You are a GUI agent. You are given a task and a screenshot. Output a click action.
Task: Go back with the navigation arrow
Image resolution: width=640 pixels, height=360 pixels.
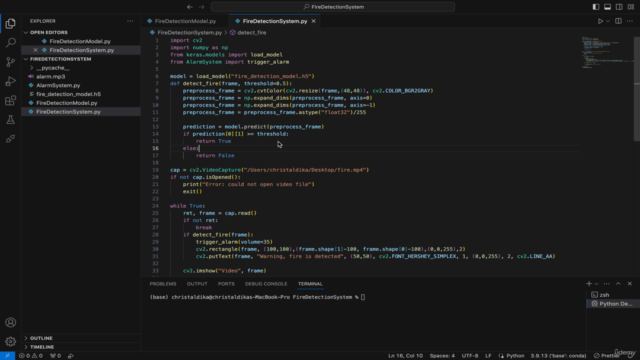point(190,7)
